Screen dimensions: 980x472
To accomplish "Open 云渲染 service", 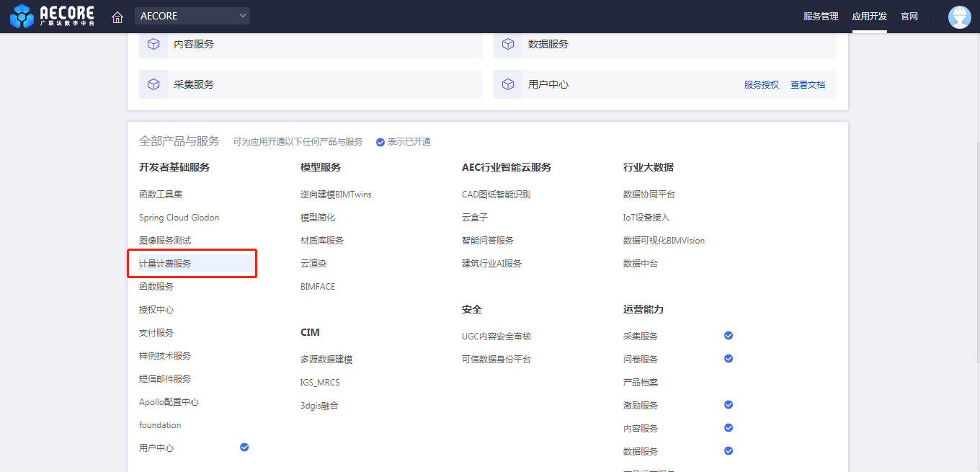I will pyautogui.click(x=313, y=264).
